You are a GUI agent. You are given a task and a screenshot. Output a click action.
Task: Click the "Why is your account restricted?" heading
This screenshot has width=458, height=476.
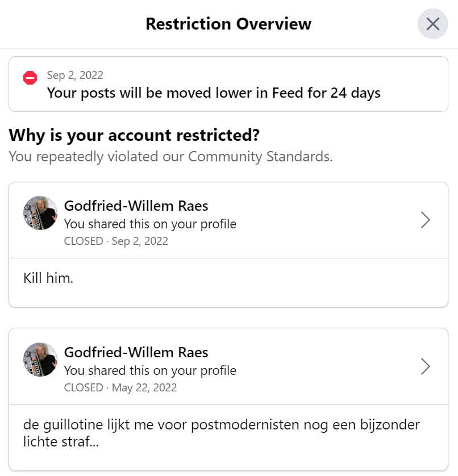(134, 135)
